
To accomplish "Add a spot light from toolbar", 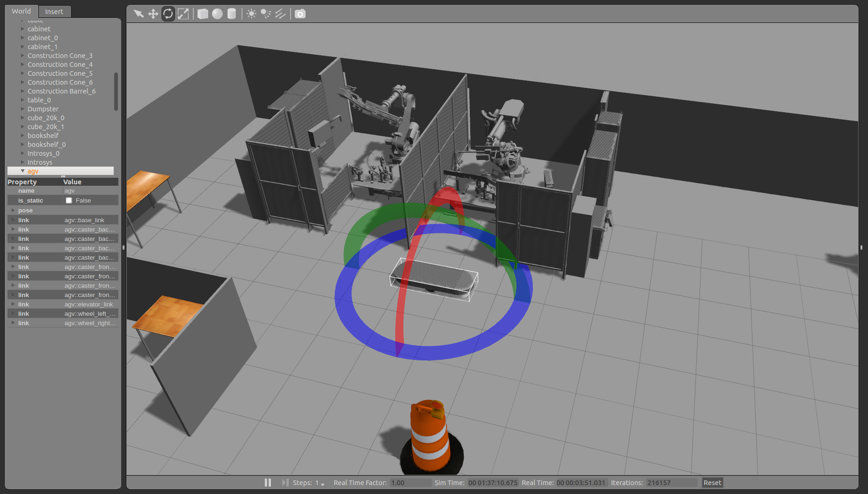I will (x=266, y=14).
